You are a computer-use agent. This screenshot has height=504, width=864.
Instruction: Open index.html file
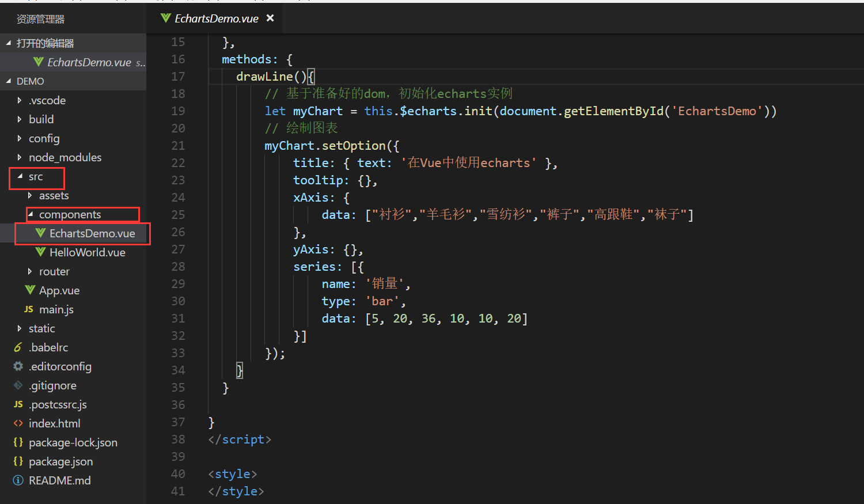(x=55, y=423)
